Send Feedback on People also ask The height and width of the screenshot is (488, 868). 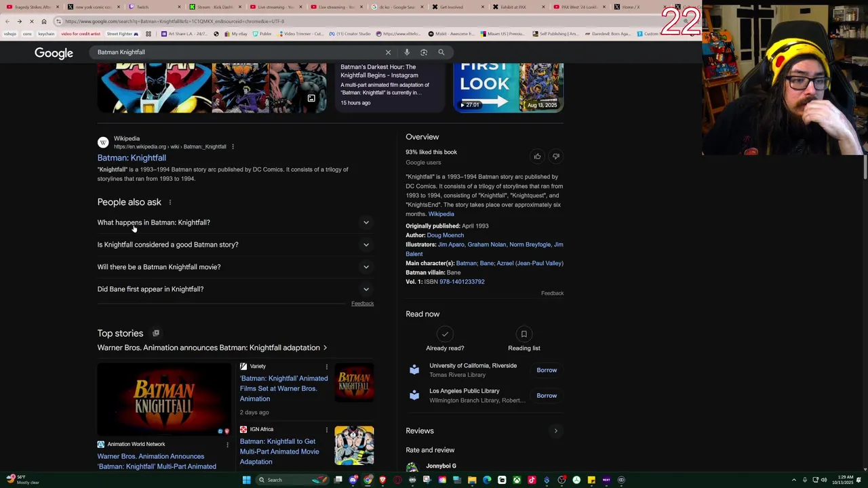[x=362, y=304]
